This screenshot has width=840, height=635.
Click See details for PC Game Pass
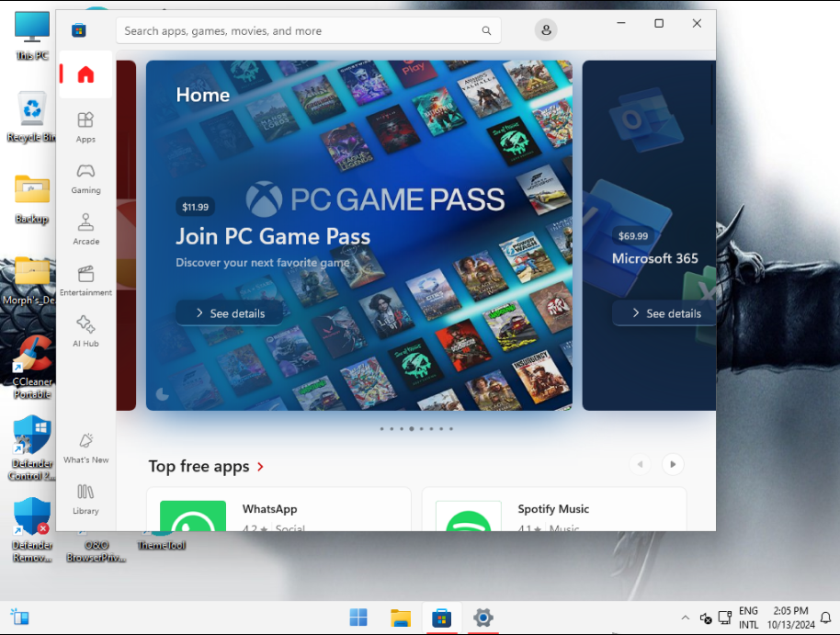click(x=229, y=313)
